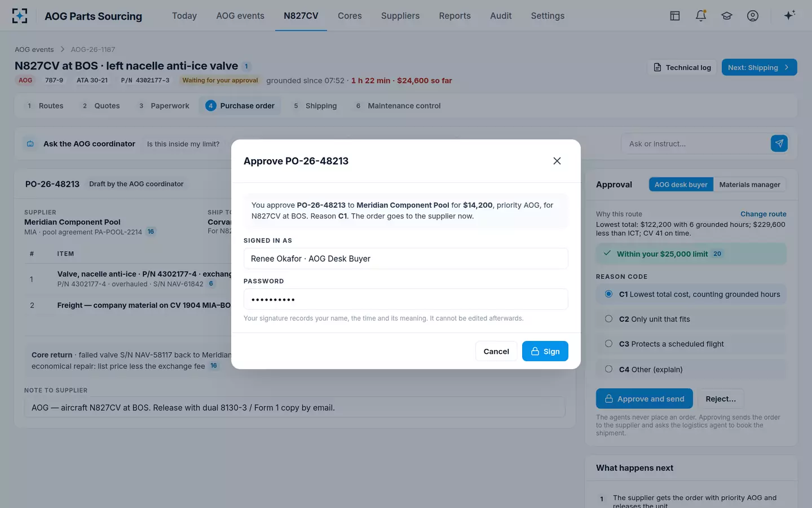812x508 pixels.
Task: Switch approval role to AOG desk buyer
Action: (681, 185)
